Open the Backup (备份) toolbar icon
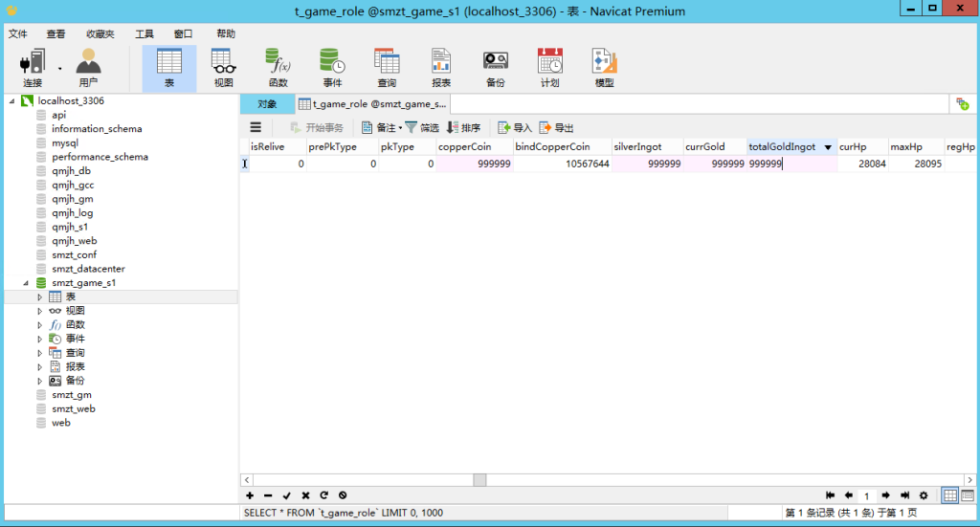The height and width of the screenshot is (527, 980). point(495,68)
